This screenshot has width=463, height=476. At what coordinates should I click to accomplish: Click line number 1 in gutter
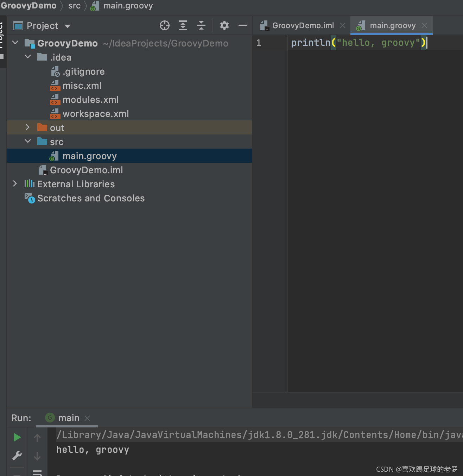point(259,43)
